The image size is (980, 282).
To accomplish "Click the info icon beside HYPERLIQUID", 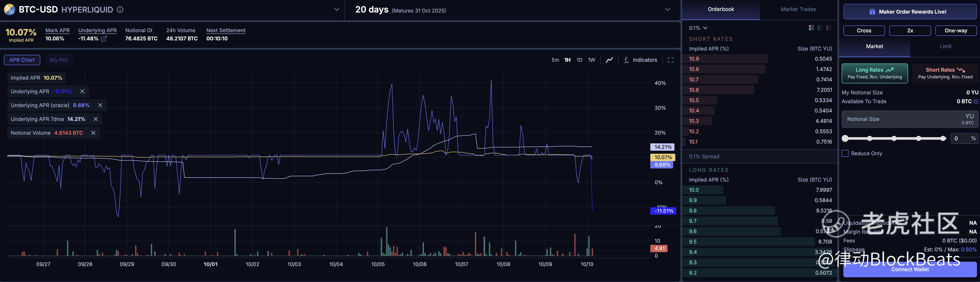I will click(120, 10).
